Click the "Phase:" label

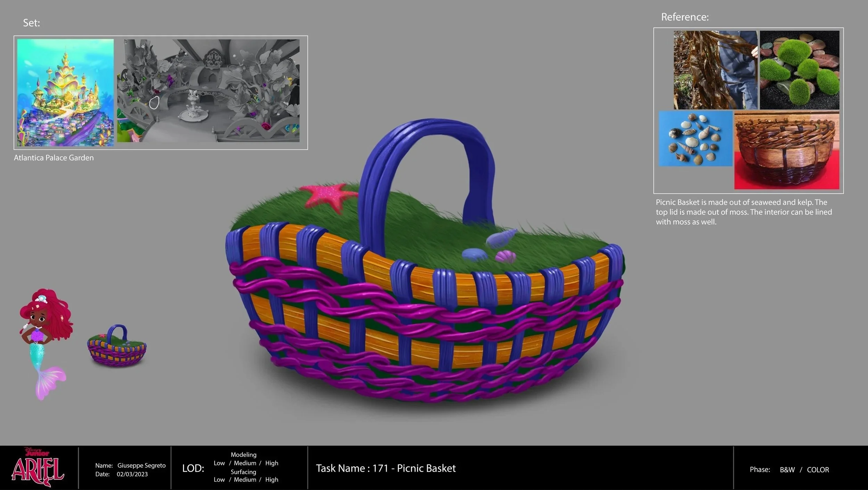[x=760, y=469]
